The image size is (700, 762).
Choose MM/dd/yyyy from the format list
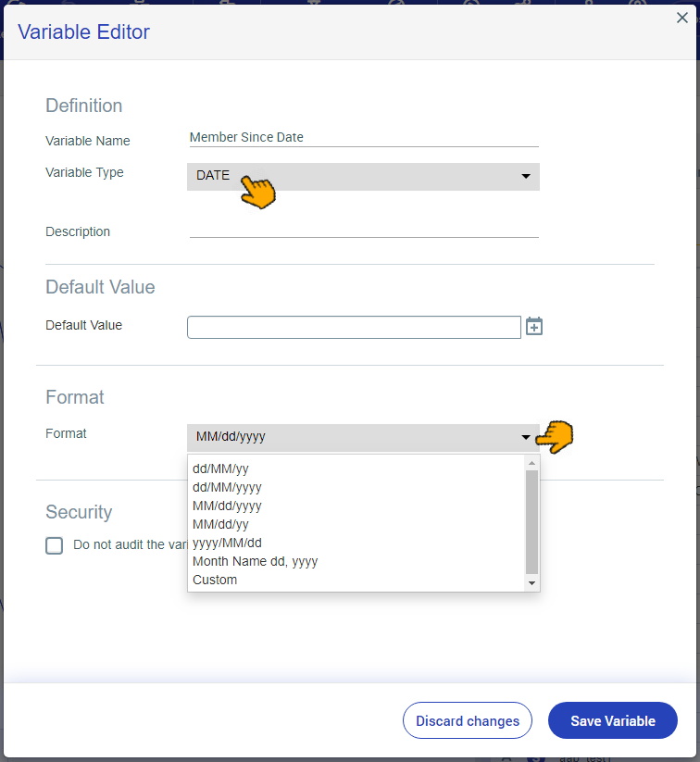click(x=357, y=506)
